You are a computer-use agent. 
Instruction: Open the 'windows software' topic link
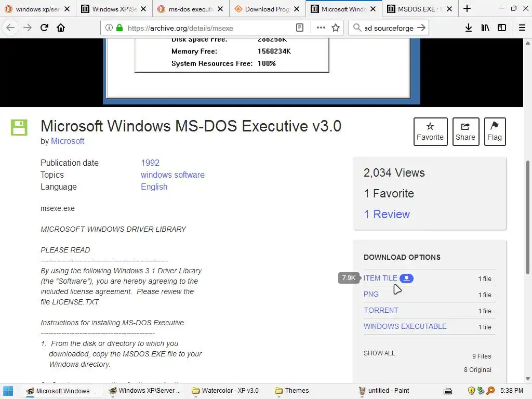(172, 175)
